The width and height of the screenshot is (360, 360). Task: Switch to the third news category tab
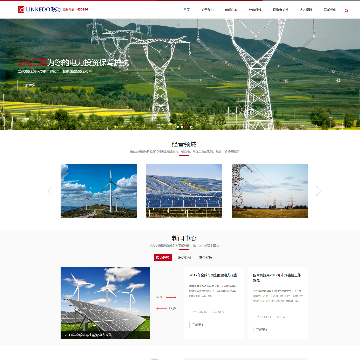click(x=205, y=257)
